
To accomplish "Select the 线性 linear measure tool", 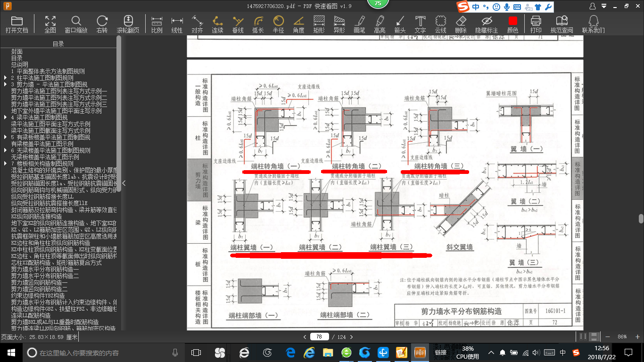I will pyautogui.click(x=177, y=24).
